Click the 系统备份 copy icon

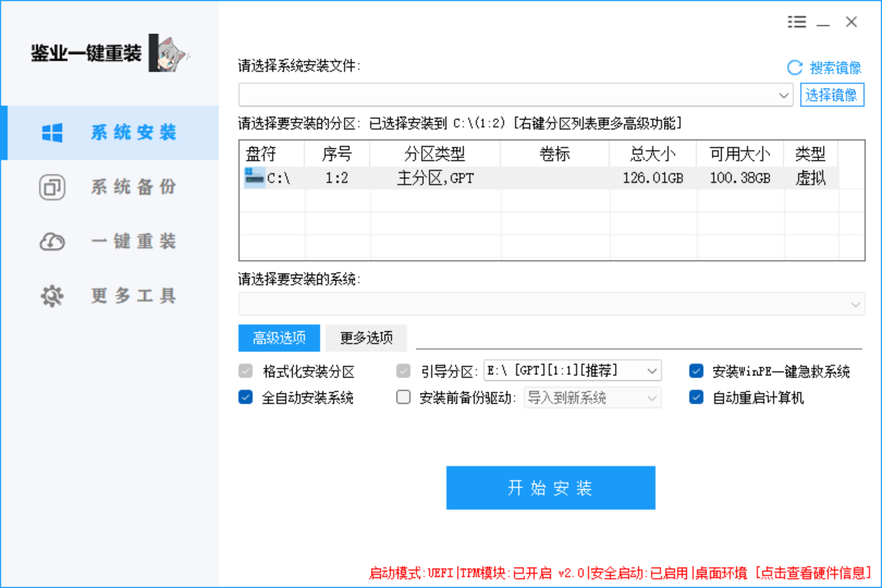coord(52,187)
